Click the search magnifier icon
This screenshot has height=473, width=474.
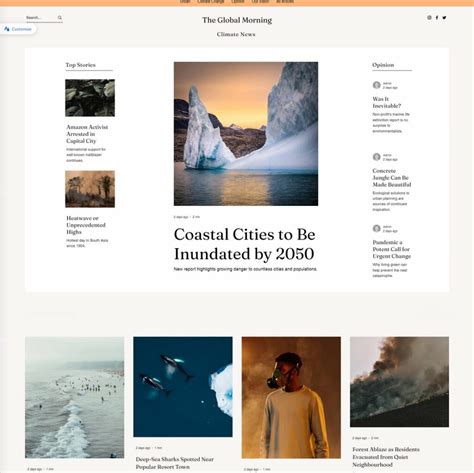[60, 18]
